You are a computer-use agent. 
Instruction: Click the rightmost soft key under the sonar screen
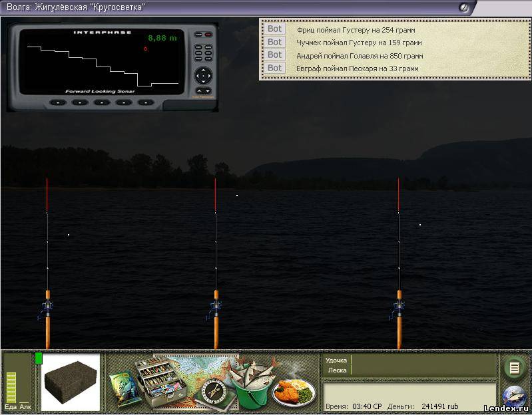(146, 102)
